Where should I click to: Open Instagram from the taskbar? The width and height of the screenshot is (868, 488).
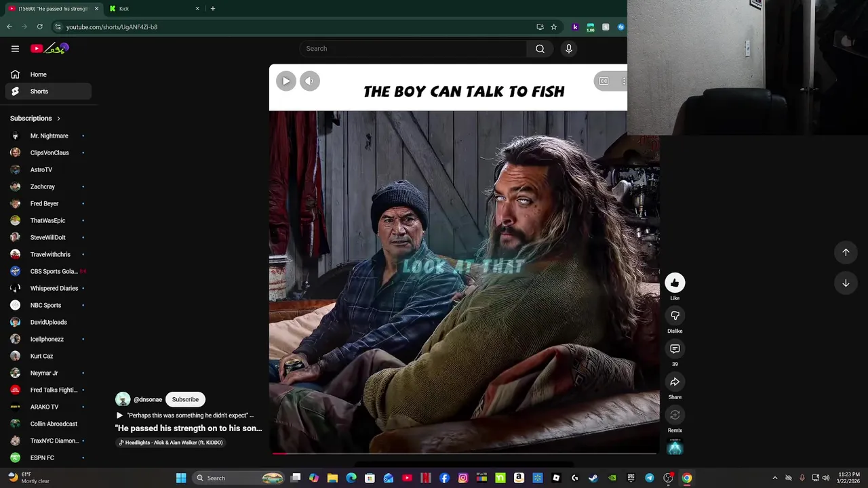click(x=463, y=478)
